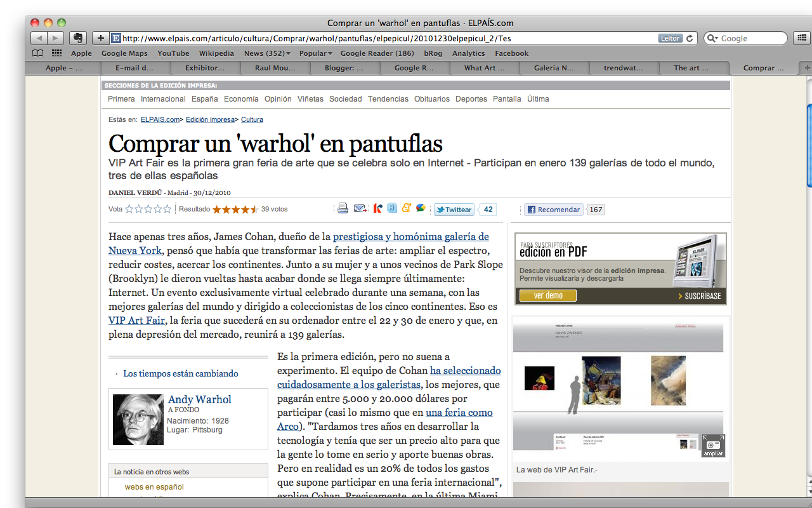Open the Obituarios section
812x508 pixels.
coord(432,99)
